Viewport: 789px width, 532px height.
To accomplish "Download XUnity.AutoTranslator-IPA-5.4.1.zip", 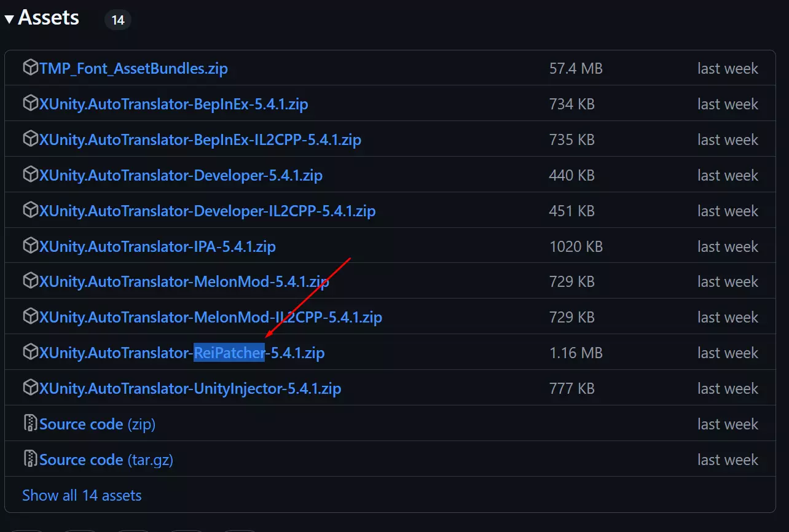I will 157,246.
